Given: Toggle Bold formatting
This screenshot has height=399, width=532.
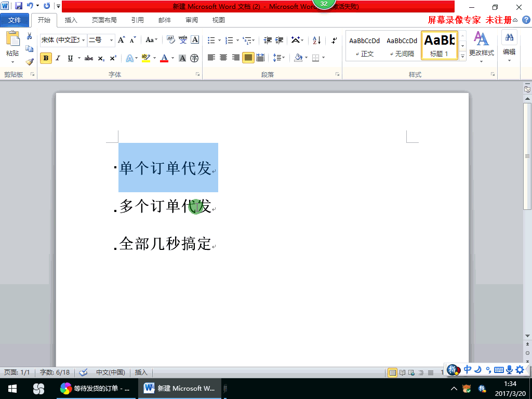Looking at the screenshot, I should pyautogui.click(x=46, y=58).
